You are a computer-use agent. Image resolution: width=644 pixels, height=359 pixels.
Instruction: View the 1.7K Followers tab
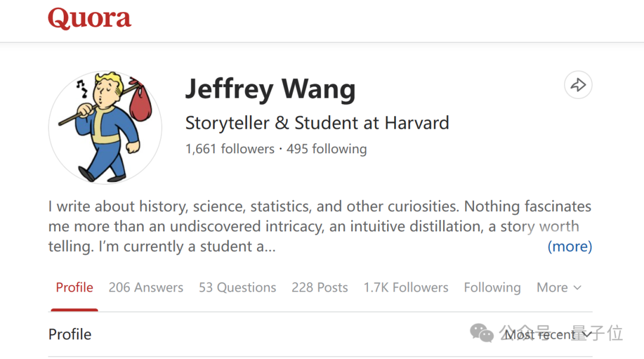[x=406, y=287]
